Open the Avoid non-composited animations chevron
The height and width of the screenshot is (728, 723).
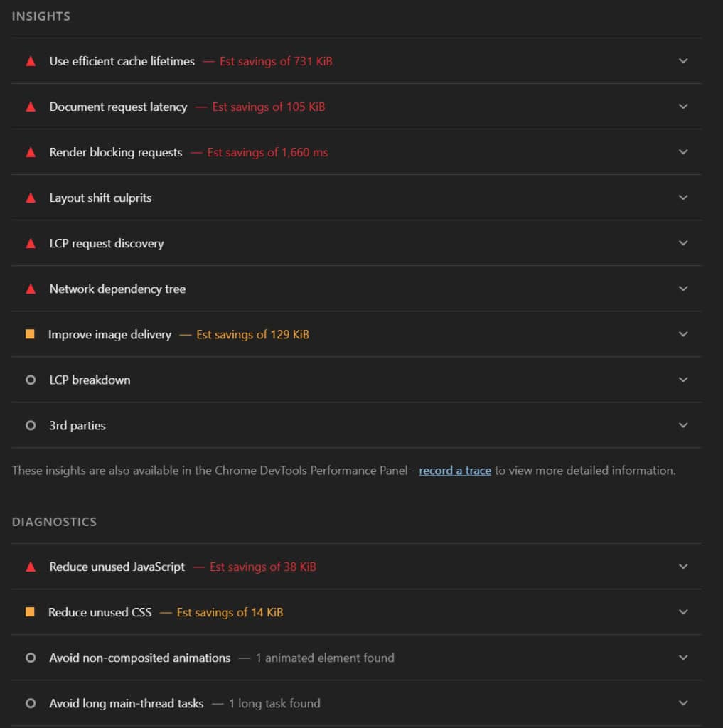pyautogui.click(x=683, y=658)
